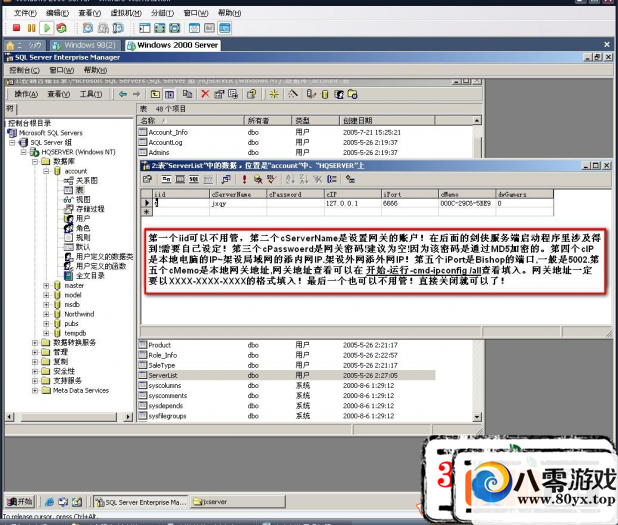618x525 pixels.
Task: Click Internet Explorer quick launch icon
Action: pyautogui.click(x=49, y=502)
